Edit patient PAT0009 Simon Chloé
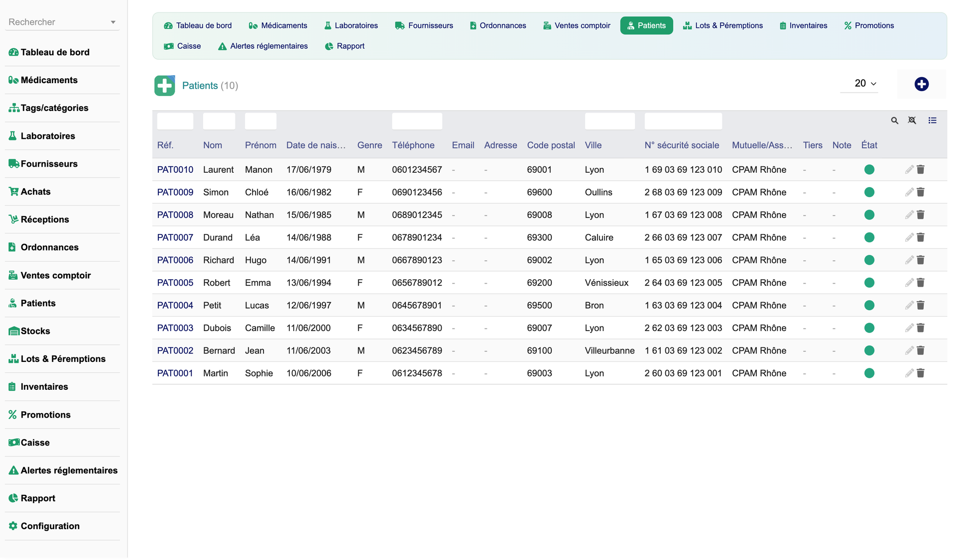The image size is (969, 560). click(x=909, y=192)
